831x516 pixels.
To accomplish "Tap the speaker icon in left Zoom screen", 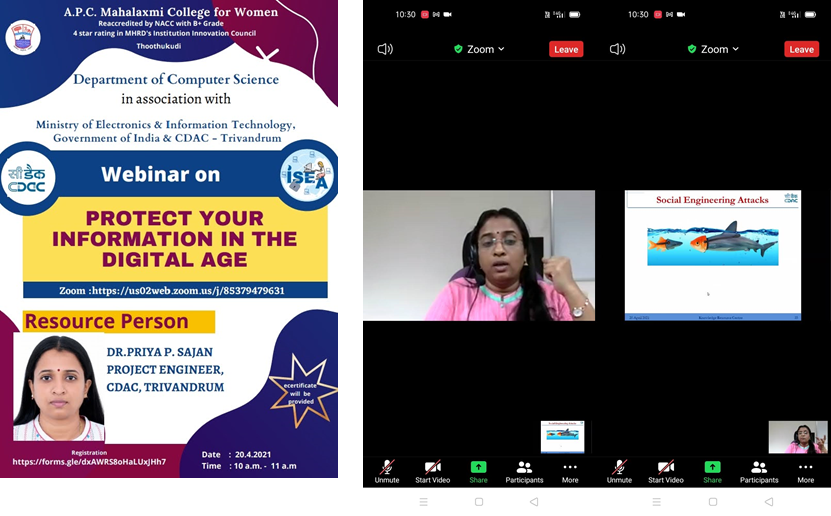I will tap(385, 49).
